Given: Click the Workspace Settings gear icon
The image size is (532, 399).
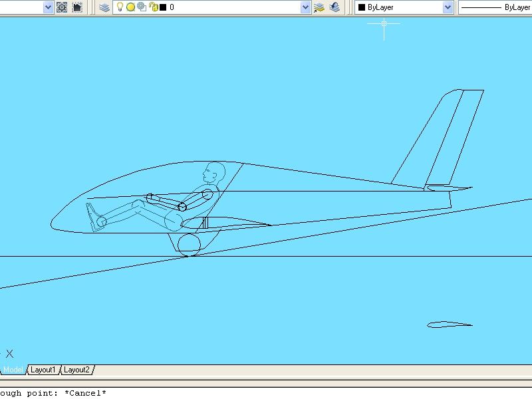Looking at the screenshot, I should 62,7.
